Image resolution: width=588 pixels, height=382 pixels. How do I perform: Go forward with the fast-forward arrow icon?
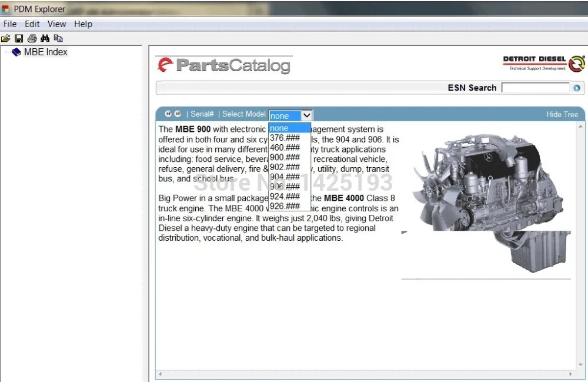[x=178, y=114]
